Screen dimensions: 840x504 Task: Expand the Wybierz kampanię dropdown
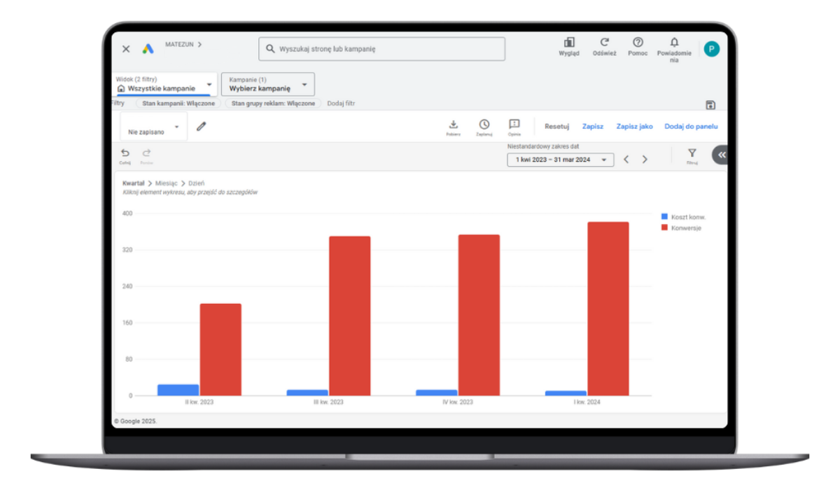click(268, 85)
